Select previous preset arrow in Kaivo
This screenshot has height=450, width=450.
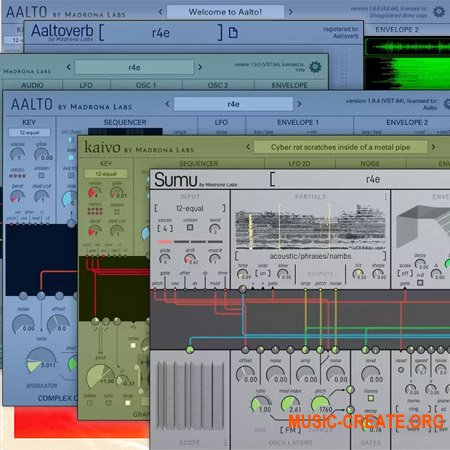[248, 147]
